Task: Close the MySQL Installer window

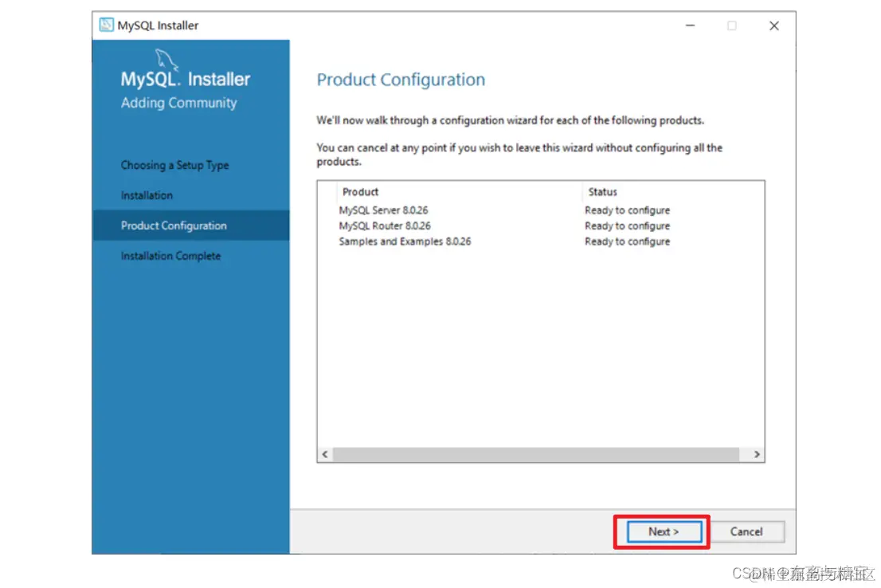Action: tap(774, 25)
